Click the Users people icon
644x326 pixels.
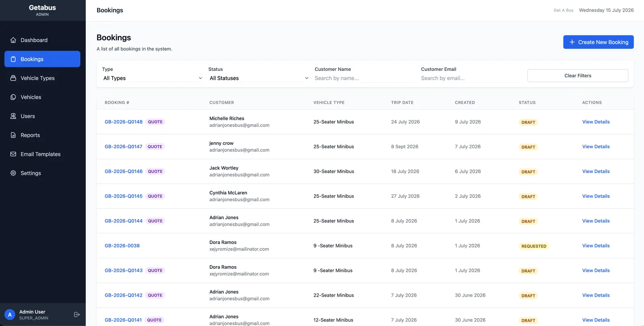13,116
